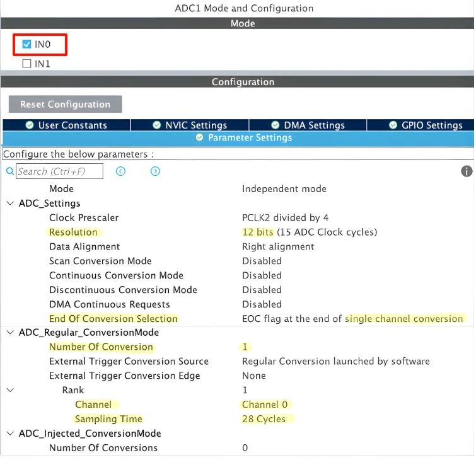This screenshot has height=460, width=476.
Task: Select the Sampling Time value 28 Cycles
Action: pyautogui.click(x=264, y=419)
